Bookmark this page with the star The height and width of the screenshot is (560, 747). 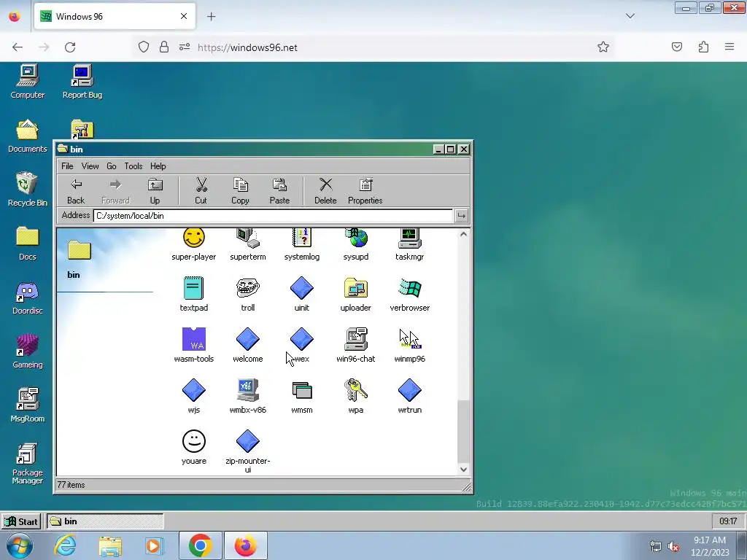click(x=603, y=47)
